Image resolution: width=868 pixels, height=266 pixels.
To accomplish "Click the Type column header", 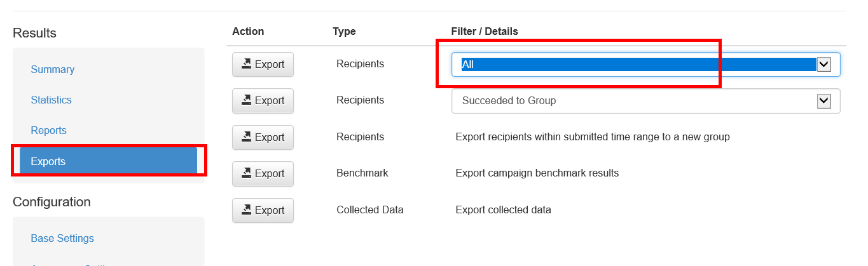I will 344,31.
